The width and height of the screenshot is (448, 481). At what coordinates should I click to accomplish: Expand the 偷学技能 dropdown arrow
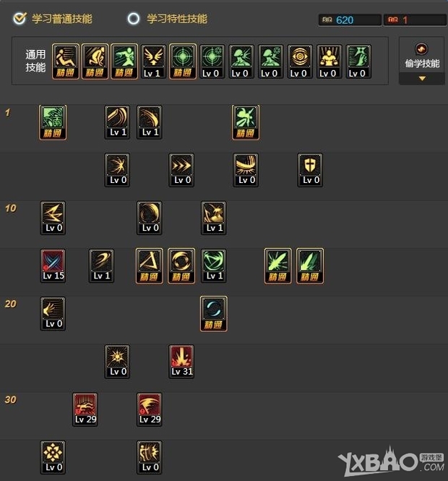click(422, 79)
